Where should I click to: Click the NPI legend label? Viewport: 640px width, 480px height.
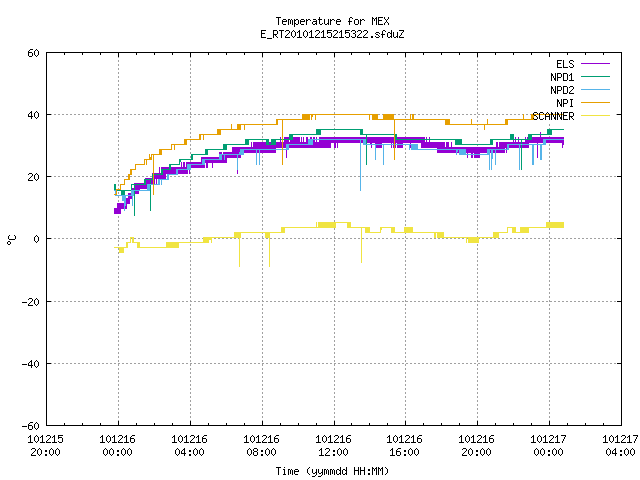pyautogui.click(x=565, y=103)
